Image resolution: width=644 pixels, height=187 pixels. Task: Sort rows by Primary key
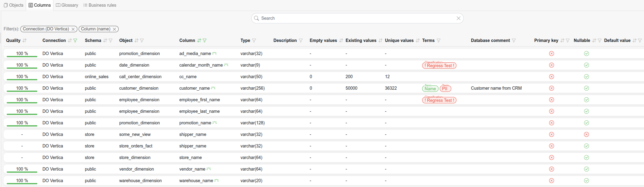(562, 40)
